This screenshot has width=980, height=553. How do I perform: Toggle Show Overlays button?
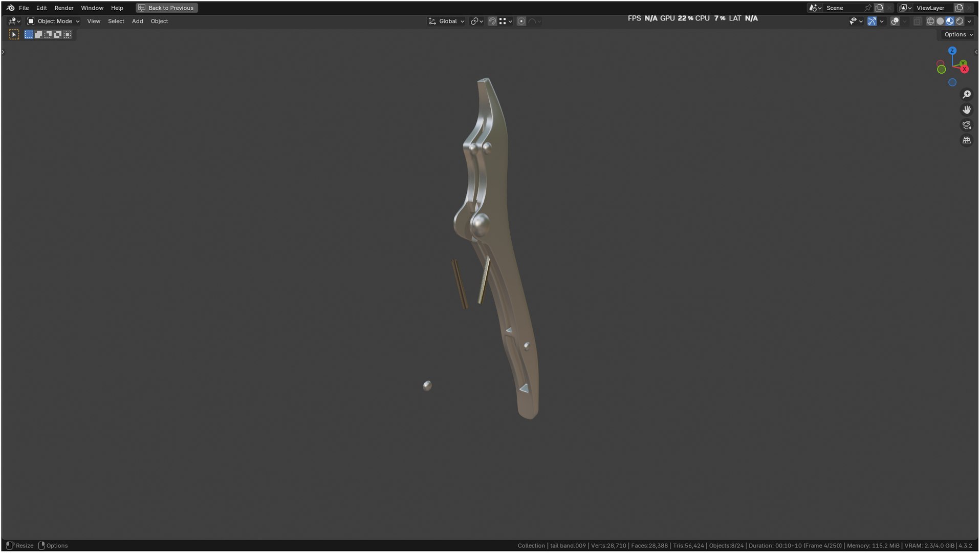895,21
